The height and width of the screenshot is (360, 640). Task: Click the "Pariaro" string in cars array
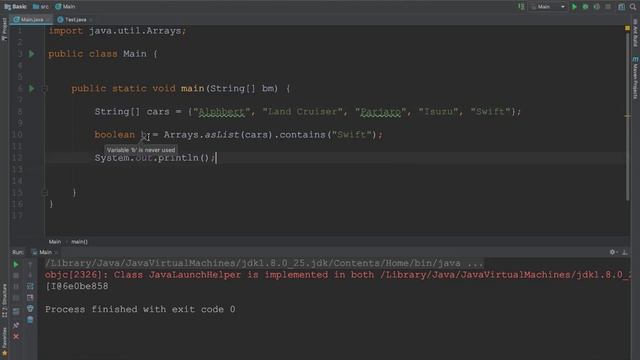coord(381,111)
